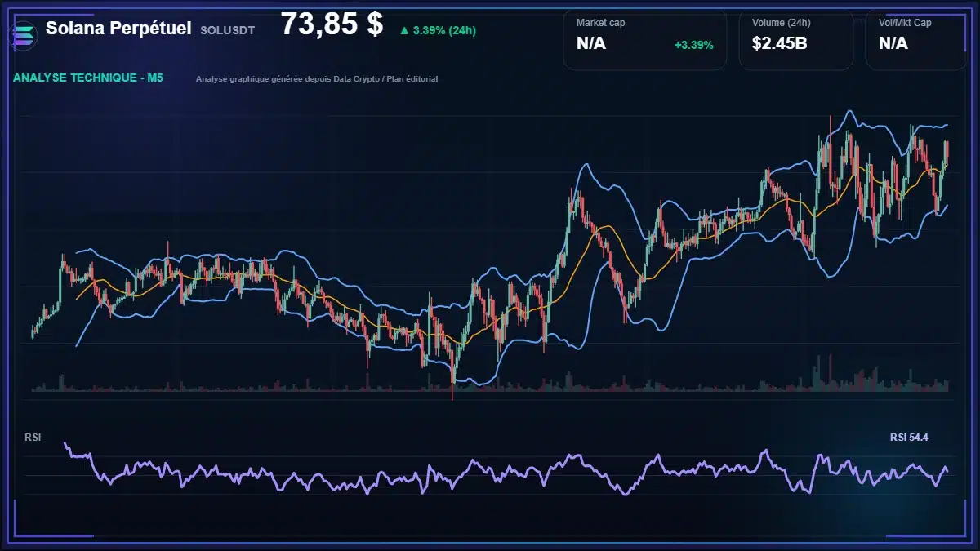Click the Solana Perpétuel title
The image size is (980, 551).
coord(118,29)
